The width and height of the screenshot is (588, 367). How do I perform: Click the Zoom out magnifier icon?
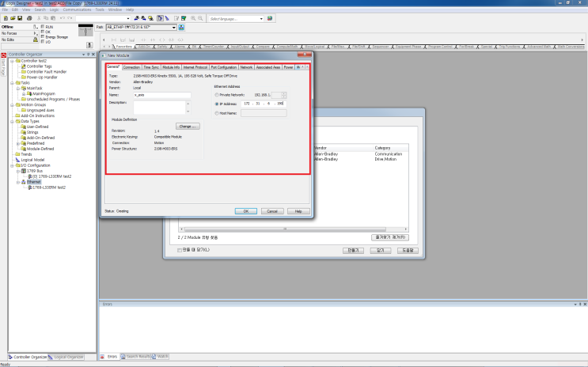coord(200,18)
